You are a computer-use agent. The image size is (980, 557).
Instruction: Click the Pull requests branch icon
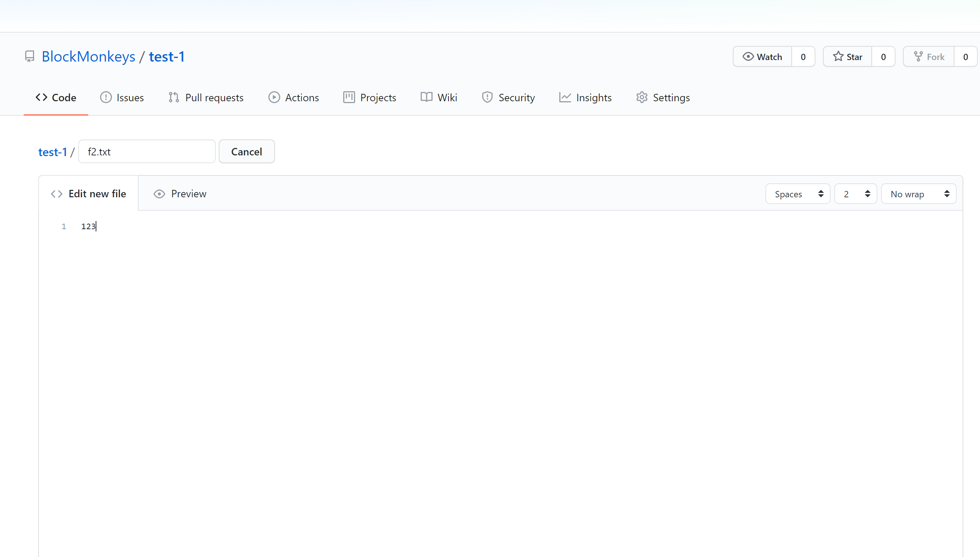pyautogui.click(x=173, y=98)
